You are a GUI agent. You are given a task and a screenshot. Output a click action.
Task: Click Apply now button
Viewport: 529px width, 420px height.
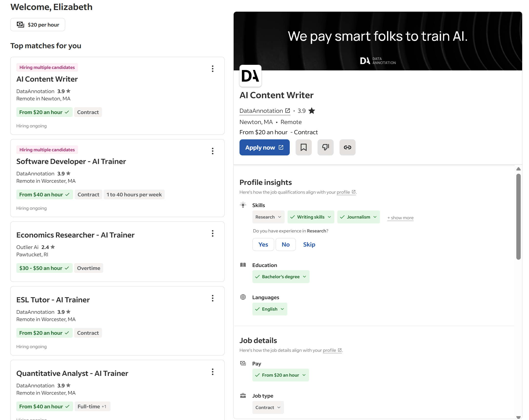[264, 147]
